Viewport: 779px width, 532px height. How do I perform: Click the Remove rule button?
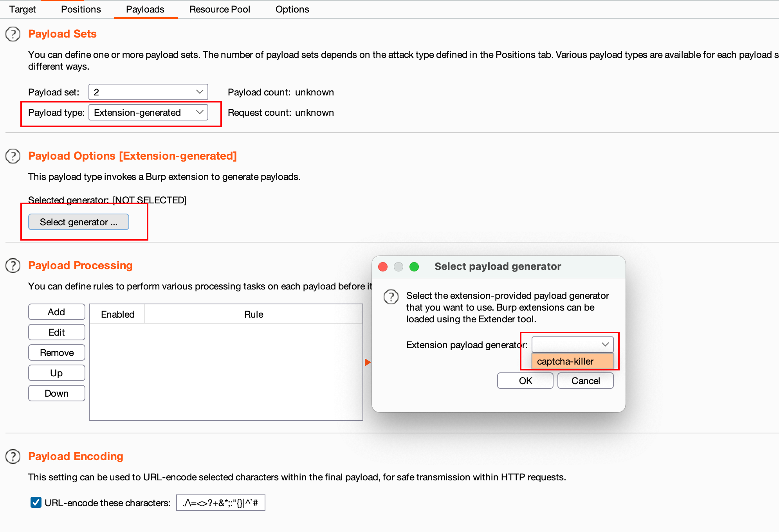click(x=56, y=353)
